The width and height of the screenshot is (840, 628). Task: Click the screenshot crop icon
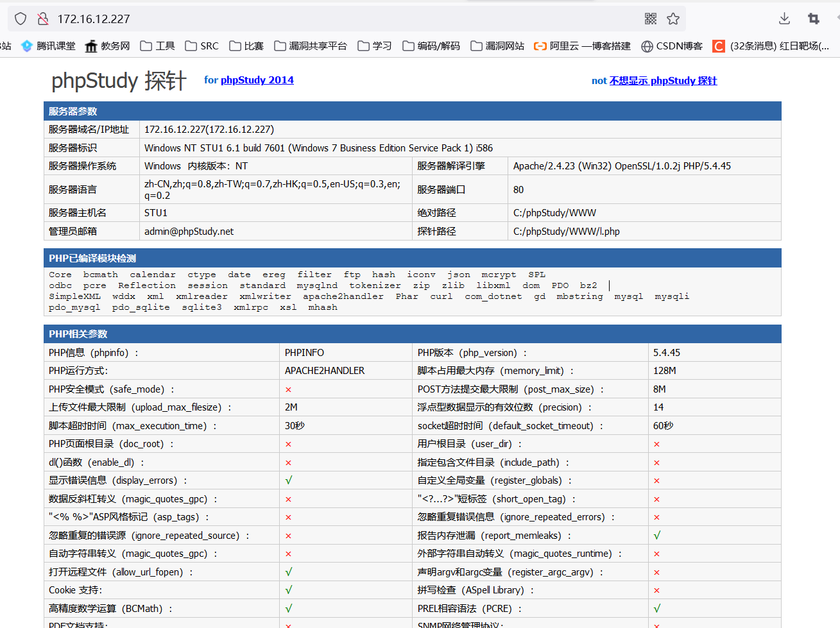(814, 19)
